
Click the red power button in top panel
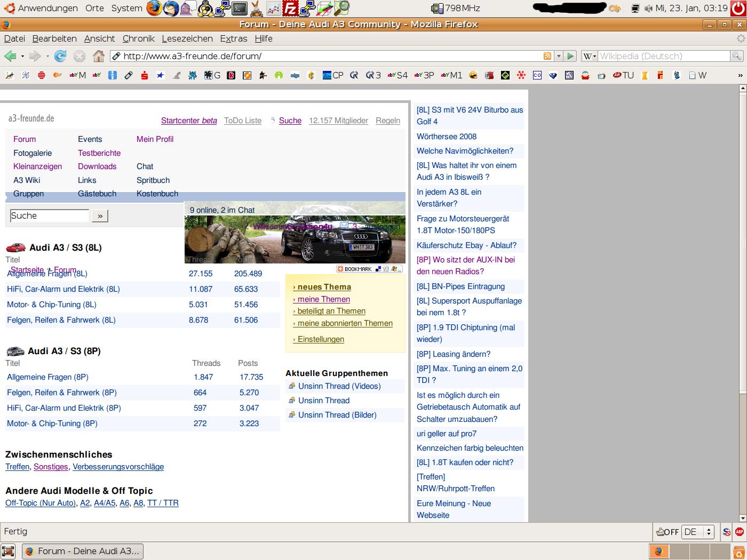738,8
